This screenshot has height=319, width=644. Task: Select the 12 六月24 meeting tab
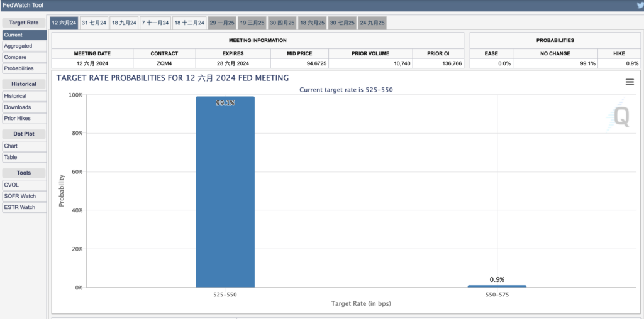64,23
